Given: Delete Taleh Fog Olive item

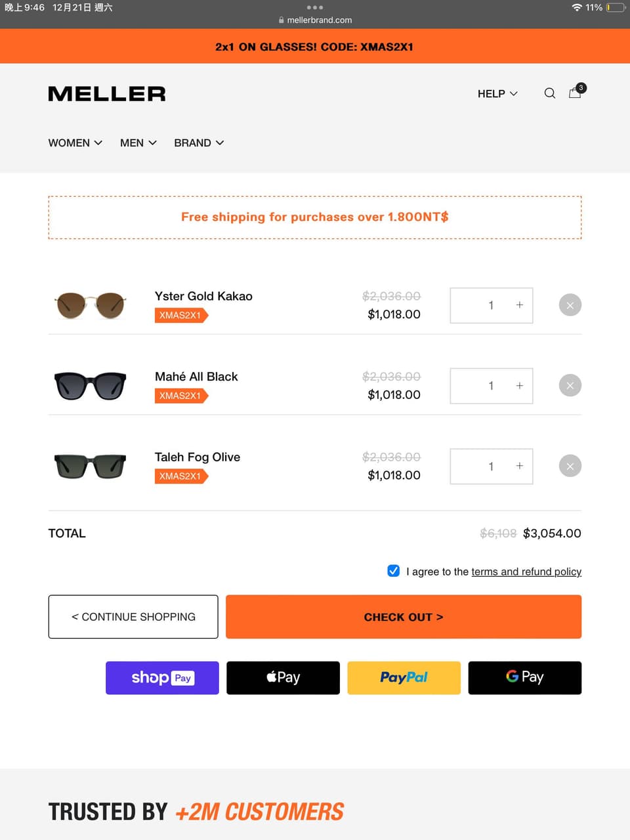Looking at the screenshot, I should coord(570,467).
